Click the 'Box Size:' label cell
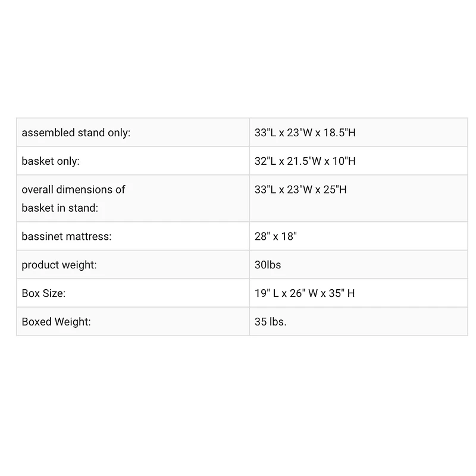 point(43,293)
